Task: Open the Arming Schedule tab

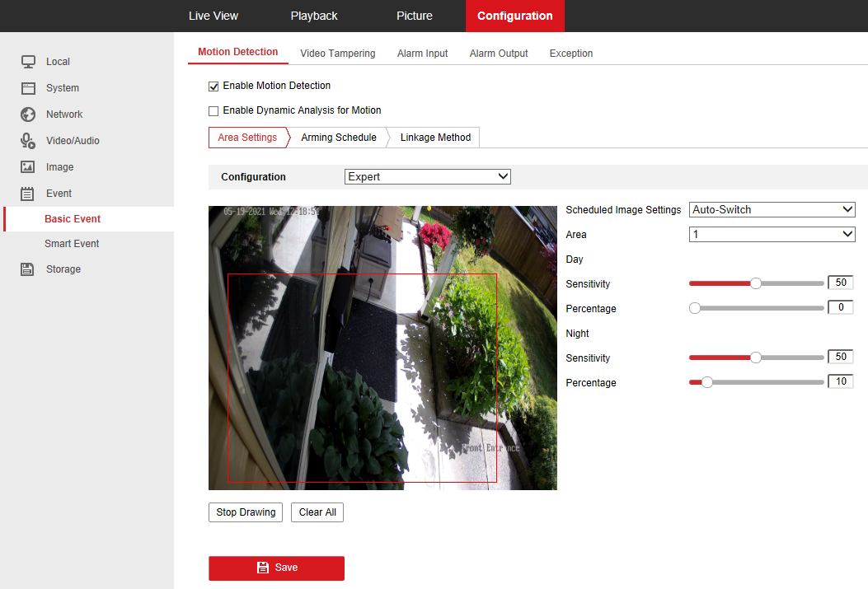Action: coord(338,137)
